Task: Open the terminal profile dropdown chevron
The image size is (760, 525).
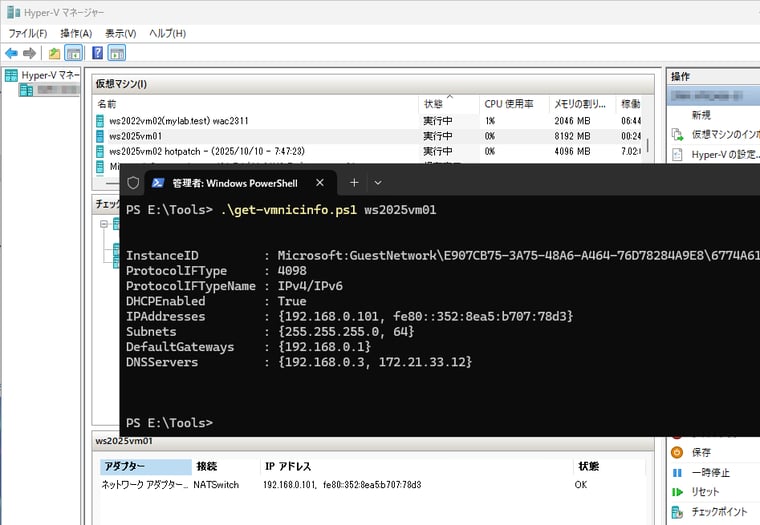Action: (378, 183)
